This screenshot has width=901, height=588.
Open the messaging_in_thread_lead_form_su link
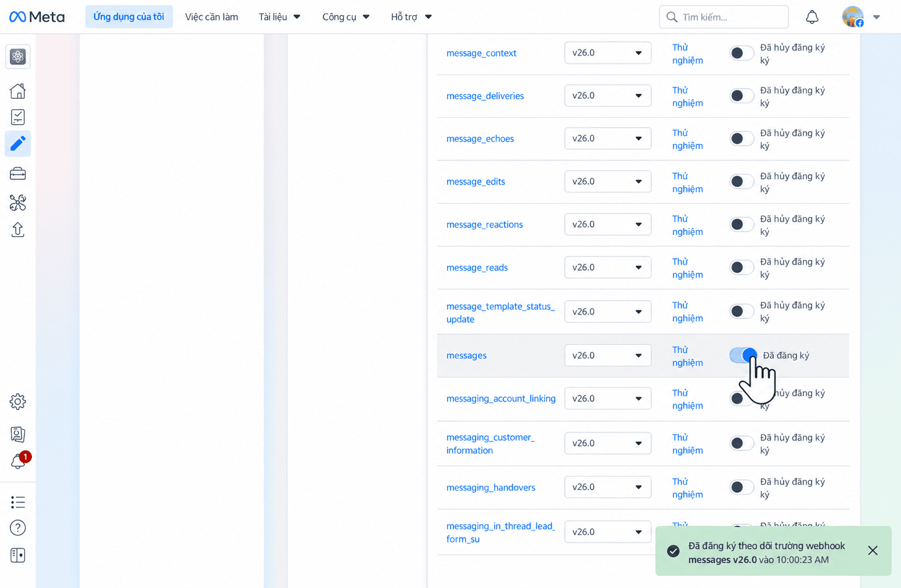click(500, 532)
